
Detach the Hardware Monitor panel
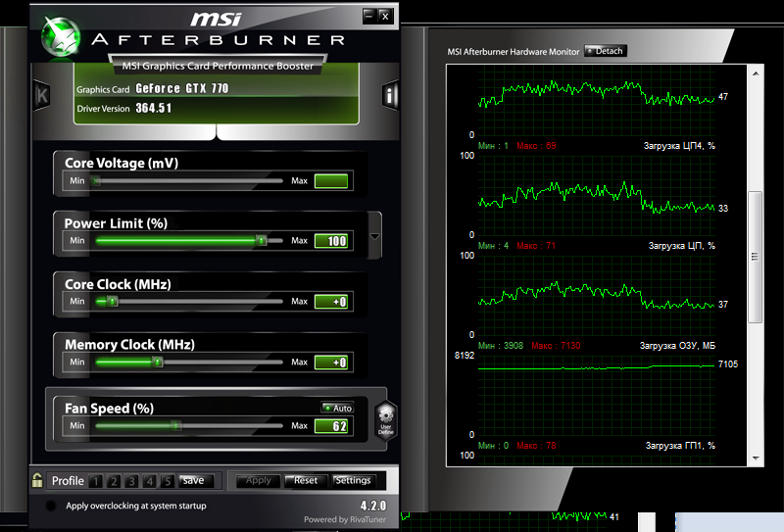606,51
